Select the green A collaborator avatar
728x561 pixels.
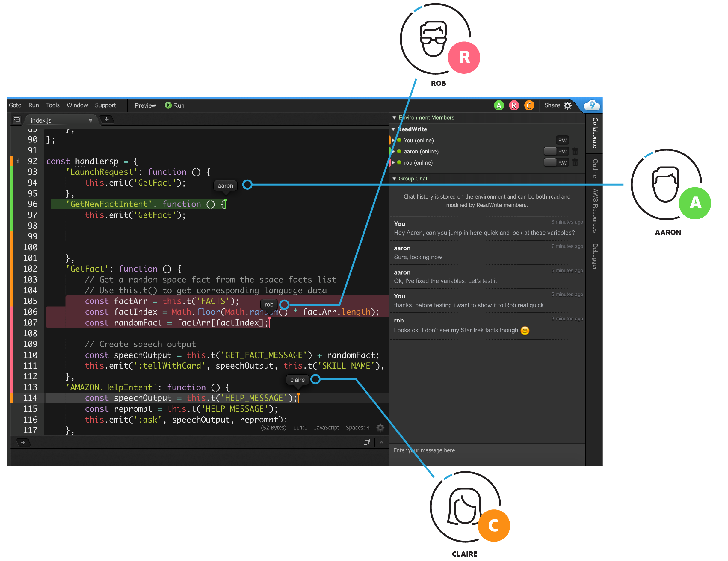[499, 105]
